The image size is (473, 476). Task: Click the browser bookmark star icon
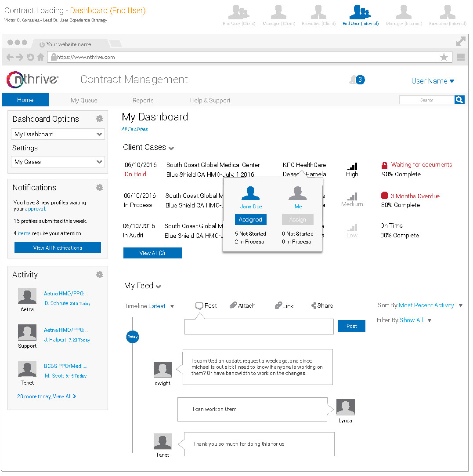point(444,57)
